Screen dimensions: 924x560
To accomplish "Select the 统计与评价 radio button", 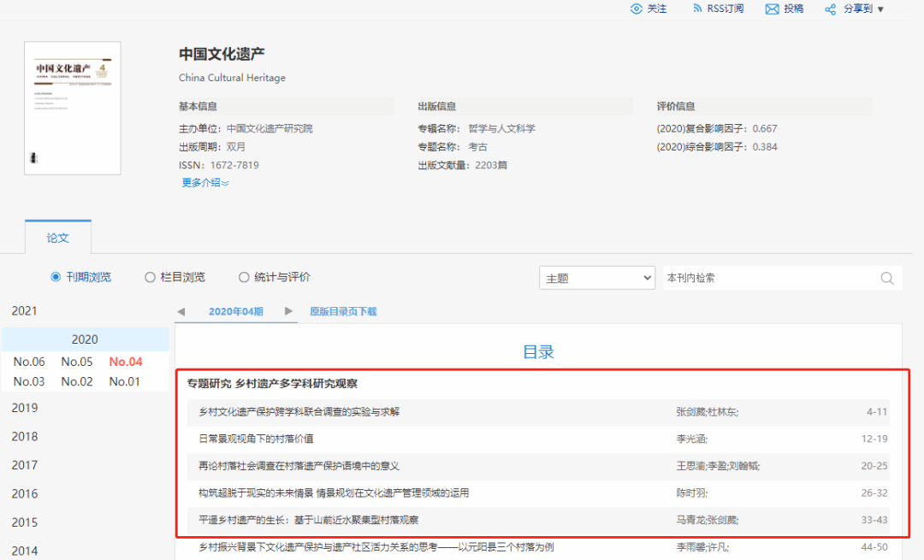I will point(244,277).
